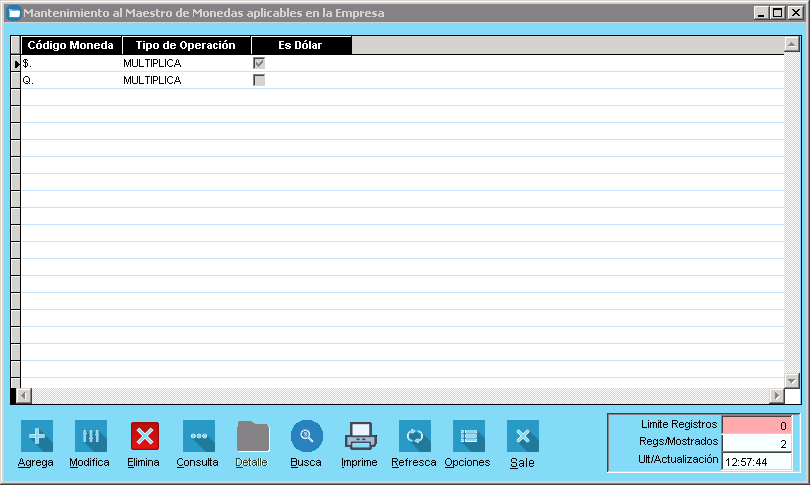Select the Q. currency code cell
The width and height of the screenshot is (810, 485).
(70, 80)
